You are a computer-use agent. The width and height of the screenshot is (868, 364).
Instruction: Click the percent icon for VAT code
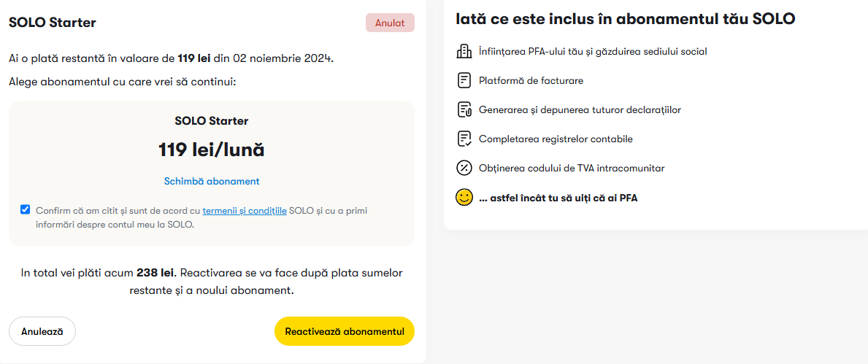click(x=464, y=168)
